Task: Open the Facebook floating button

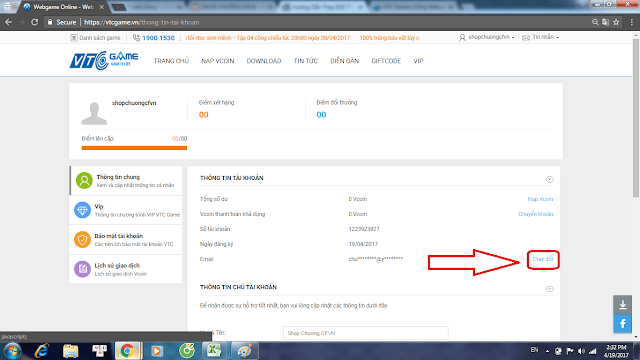Action: tap(622, 324)
